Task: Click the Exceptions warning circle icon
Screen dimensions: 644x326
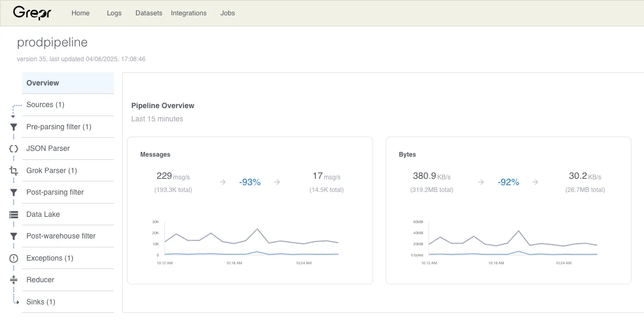Action: 14,258
